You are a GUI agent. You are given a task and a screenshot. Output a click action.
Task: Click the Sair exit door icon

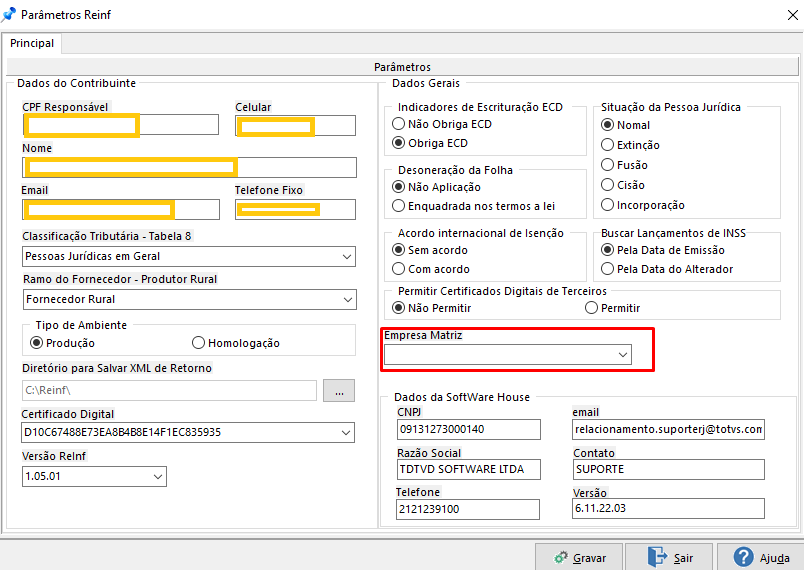pyautogui.click(x=657, y=557)
